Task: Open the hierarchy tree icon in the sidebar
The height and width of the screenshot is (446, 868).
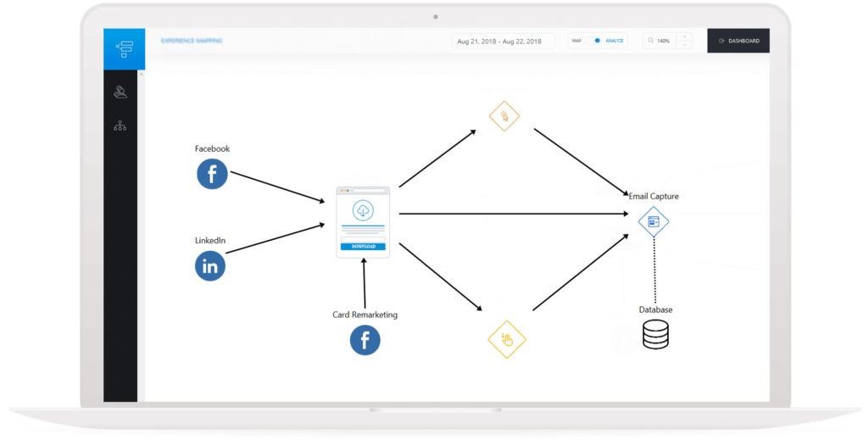Action: tap(120, 125)
